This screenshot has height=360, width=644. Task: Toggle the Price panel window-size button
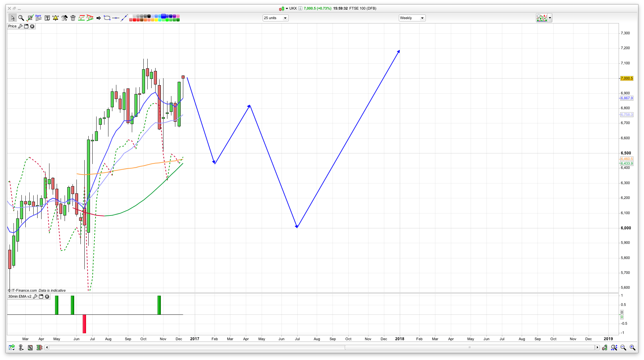tap(26, 26)
